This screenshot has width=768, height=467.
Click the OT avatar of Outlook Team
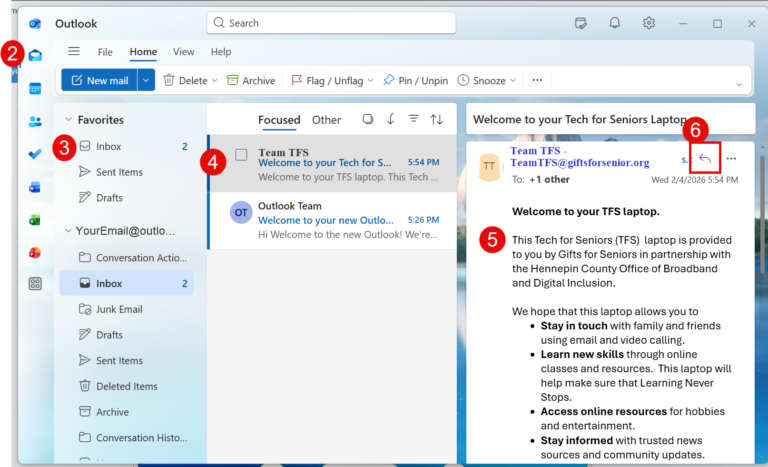(241, 212)
